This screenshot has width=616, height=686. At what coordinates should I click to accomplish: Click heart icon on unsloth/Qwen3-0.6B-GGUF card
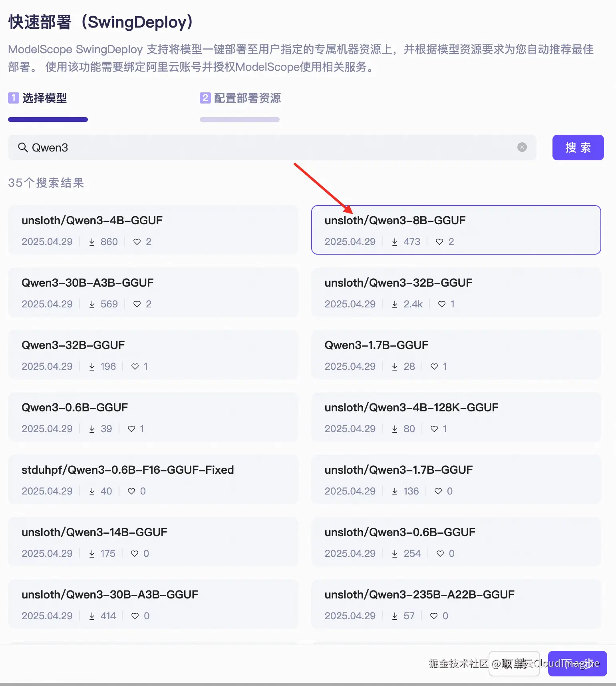point(440,554)
